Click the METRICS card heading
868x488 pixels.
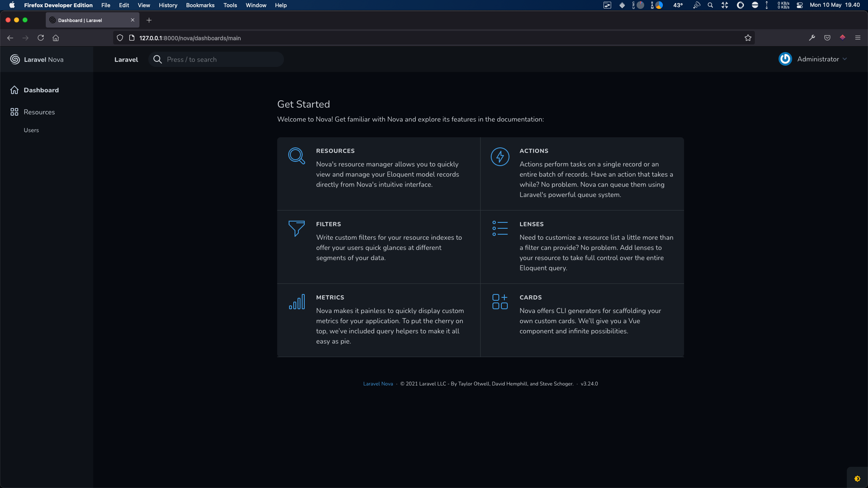point(330,297)
